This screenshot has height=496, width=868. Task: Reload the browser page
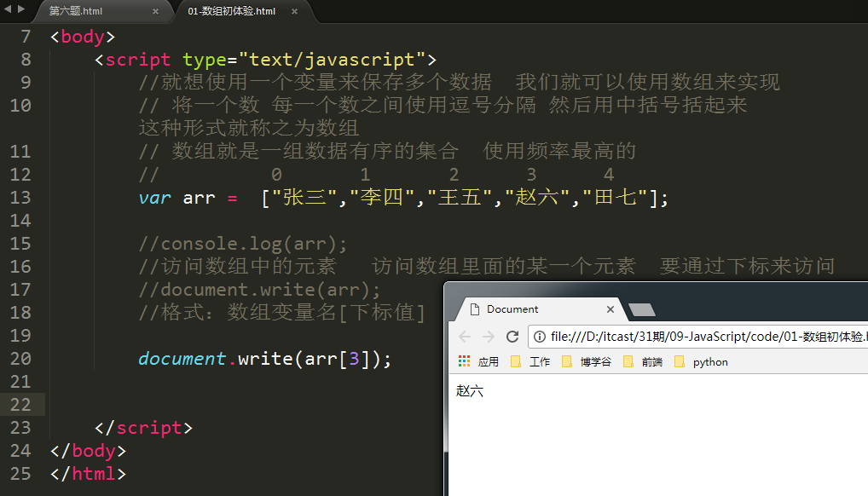pyautogui.click(x=512, y=337)
